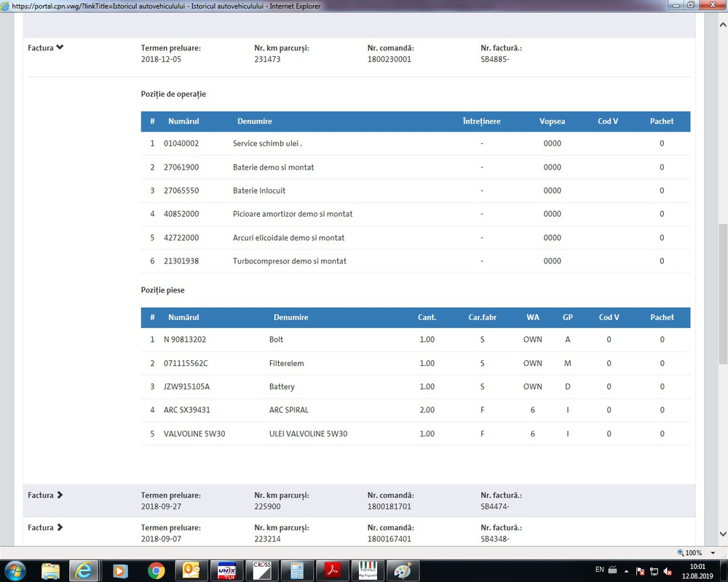Open the Calculator from the taskbar

(x=297, y=570)
